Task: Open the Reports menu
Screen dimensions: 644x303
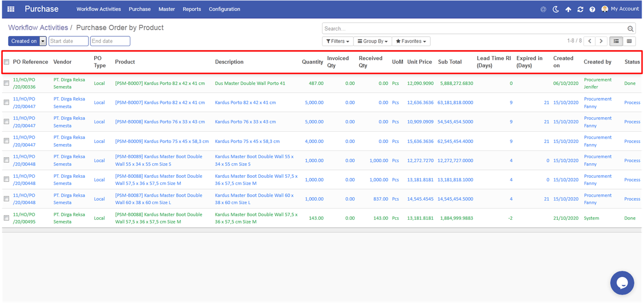Action: (x=192, y=9)
